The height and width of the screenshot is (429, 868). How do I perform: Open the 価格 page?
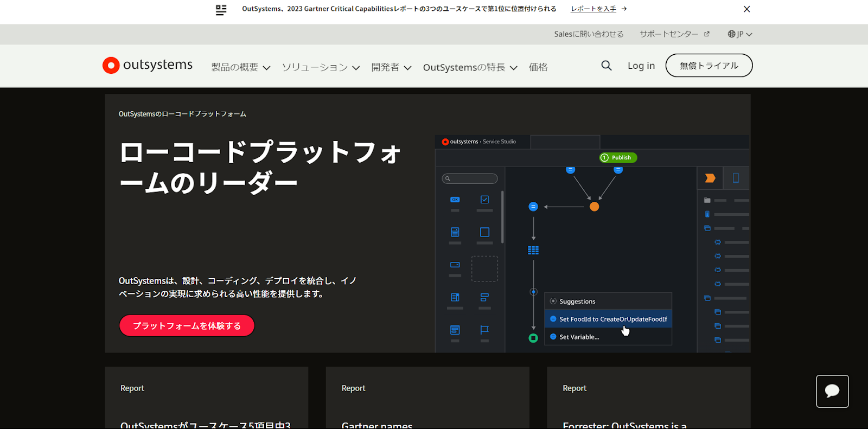coord(538,67)
